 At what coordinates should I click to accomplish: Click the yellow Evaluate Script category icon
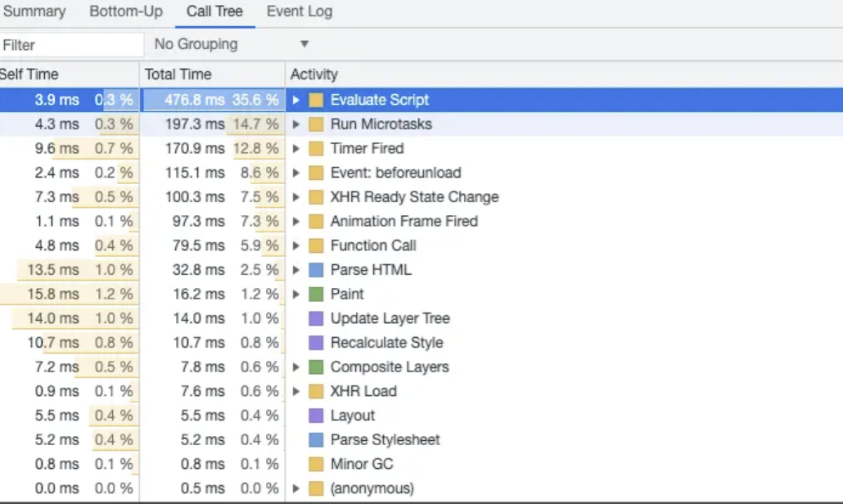coord(316,100)
